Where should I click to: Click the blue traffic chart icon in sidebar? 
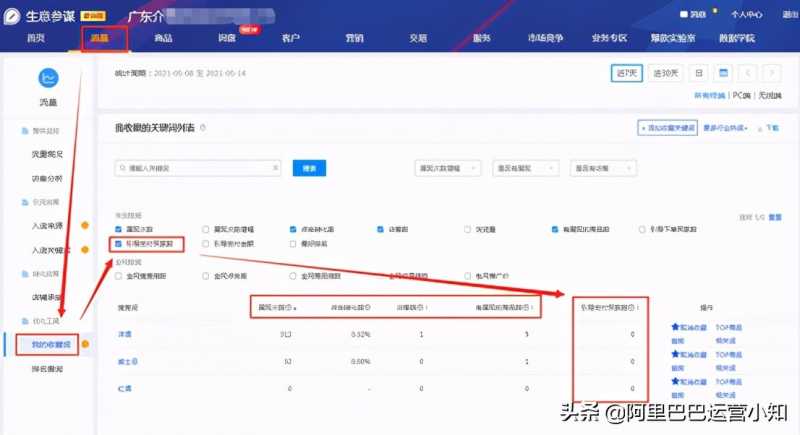[x=48, y=78]
